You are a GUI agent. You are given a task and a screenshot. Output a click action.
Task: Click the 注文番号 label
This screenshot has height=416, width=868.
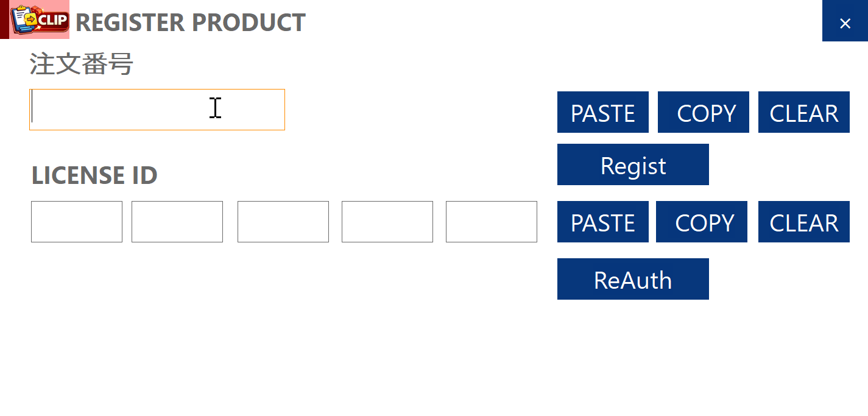[x=82, y=64]
